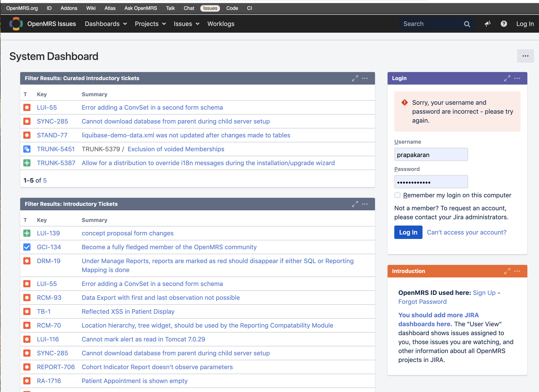The height and width of the screenshot is (392, 539).
Task: Click the bug icon beside RCM-70
Action: tap(27, 325)
